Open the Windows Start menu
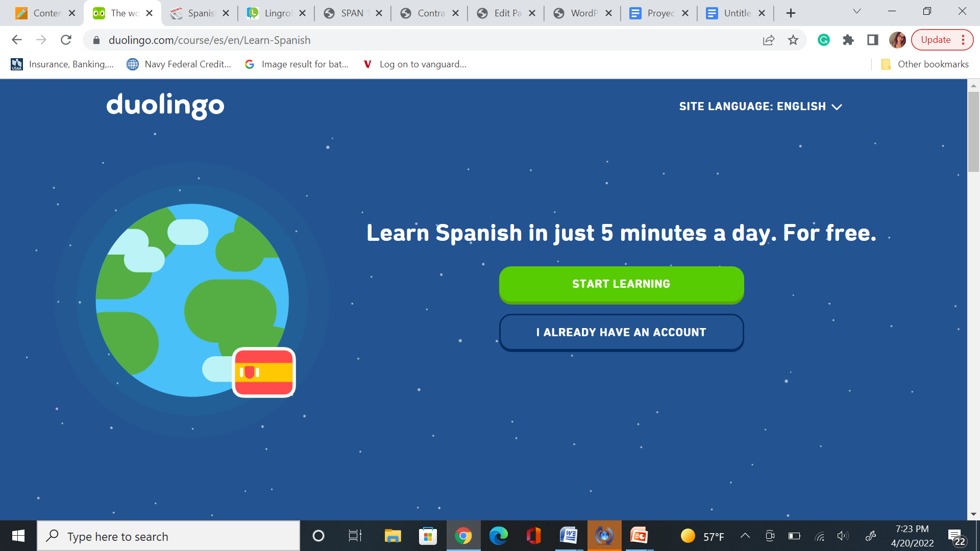Screen dimensions: 980x551 click(x=18, y=536)
